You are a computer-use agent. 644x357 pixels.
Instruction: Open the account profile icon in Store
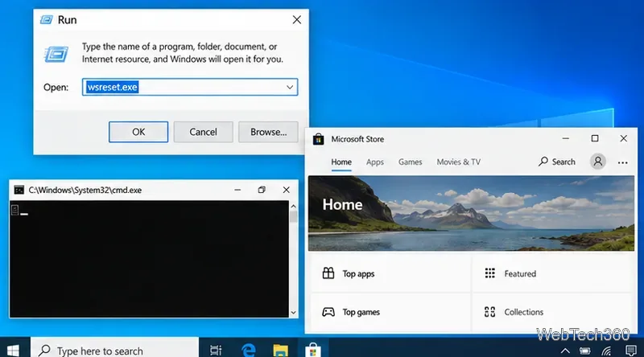[598, 162]
